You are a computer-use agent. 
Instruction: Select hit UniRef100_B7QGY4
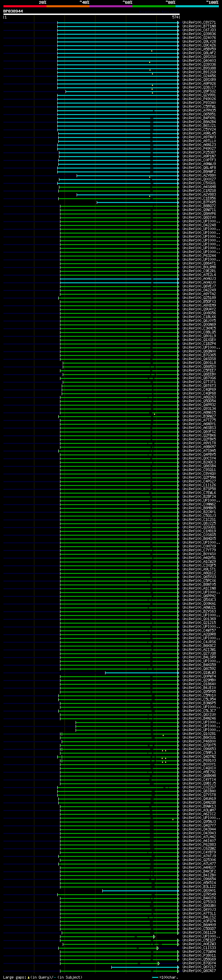pyautogui.click(x=199, y=963)
